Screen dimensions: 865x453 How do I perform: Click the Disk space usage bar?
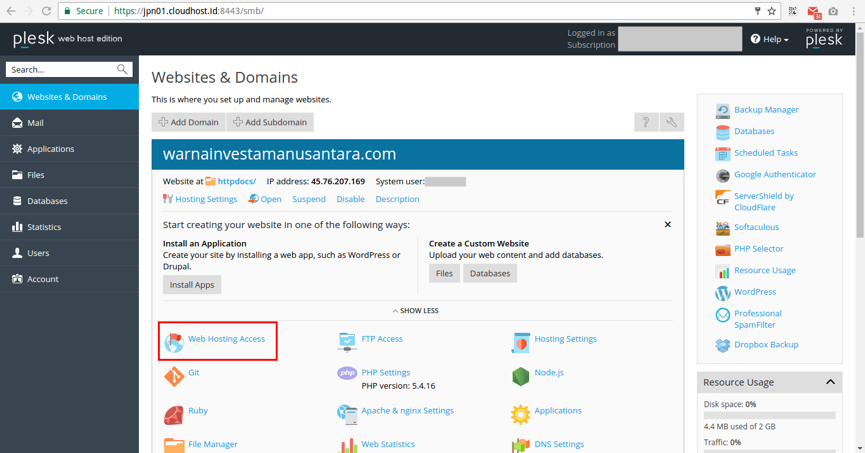tap(770, 415)
